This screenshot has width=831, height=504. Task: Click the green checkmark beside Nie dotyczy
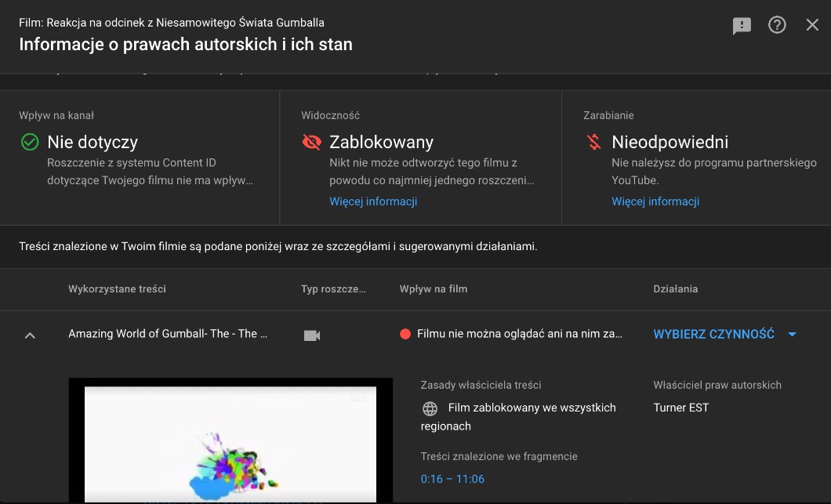30,142
